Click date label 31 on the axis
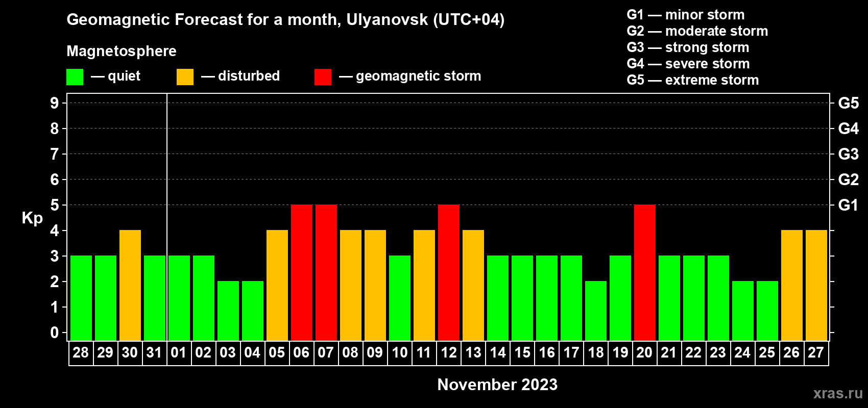This screenshot has height=408, width=868. pos(154,353)
